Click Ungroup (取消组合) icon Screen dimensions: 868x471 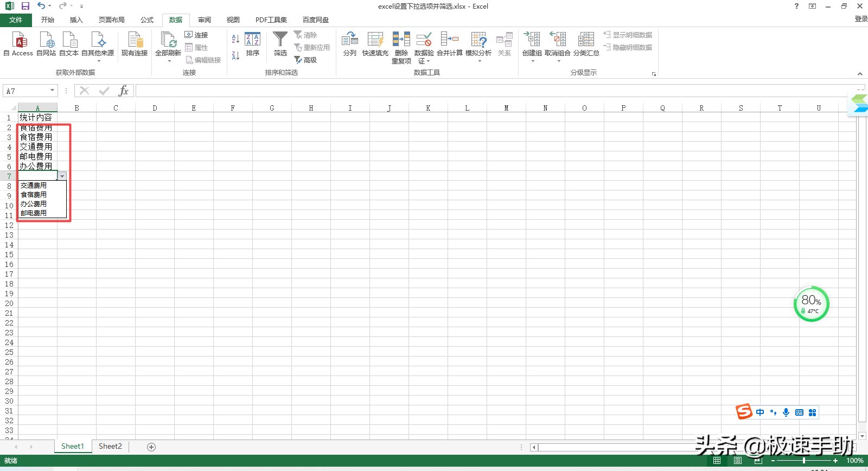(x=558, y=40)
